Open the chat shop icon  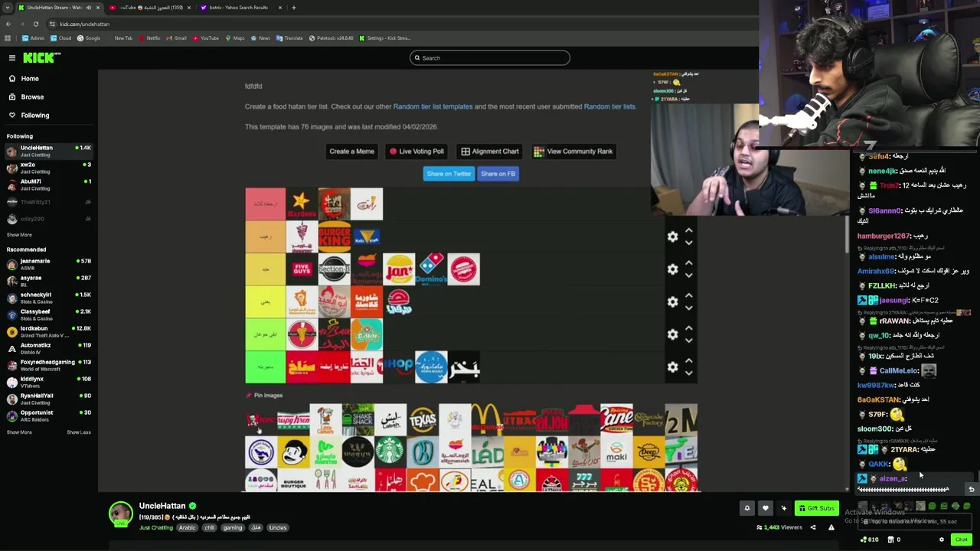(x=890, y=540)
